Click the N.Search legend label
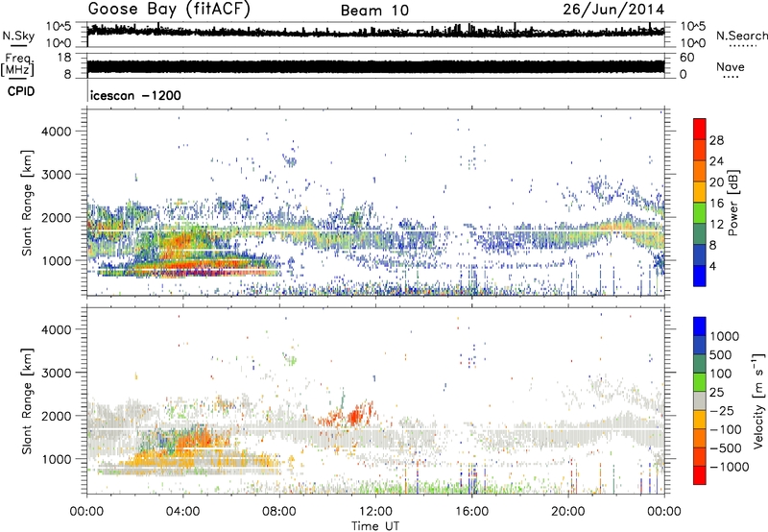Image resolution: width=768 pixels, height=532 pixels. [741, 36]
